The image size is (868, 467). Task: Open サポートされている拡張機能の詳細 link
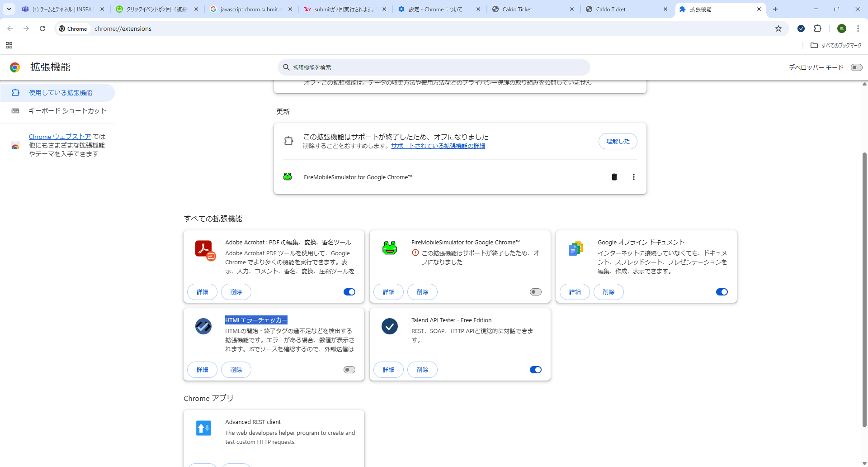pyautogui.click(x=438, y=146)
